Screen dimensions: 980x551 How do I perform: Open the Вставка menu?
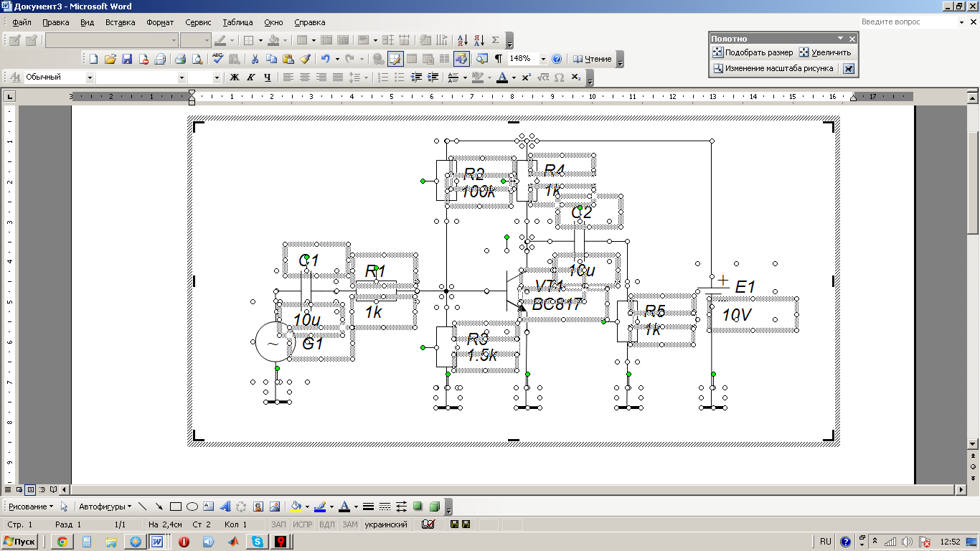120,22
